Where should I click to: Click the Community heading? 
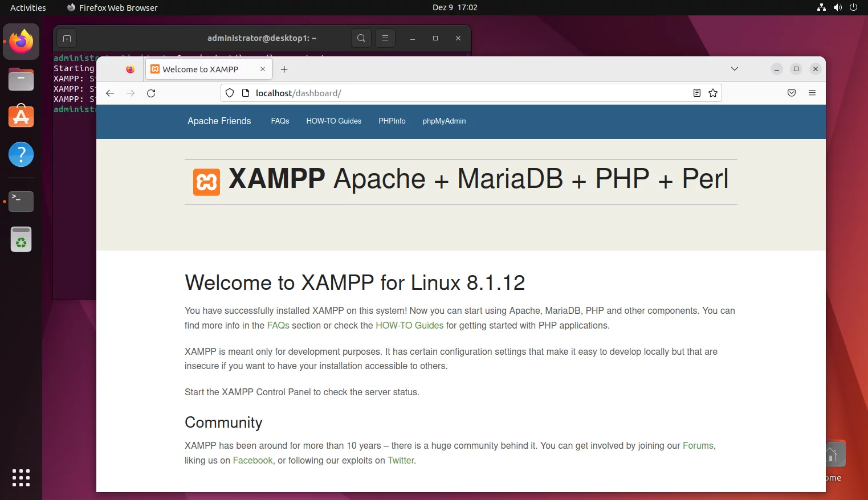click(223, 423)
